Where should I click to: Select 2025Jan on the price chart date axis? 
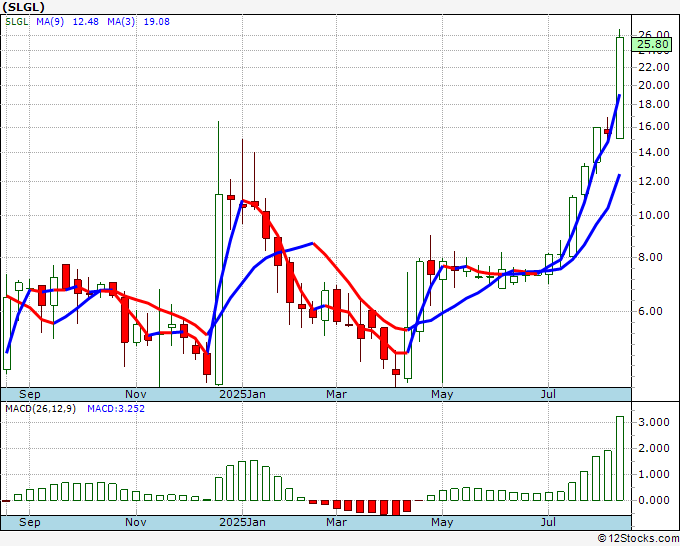(x=242, y=394)
